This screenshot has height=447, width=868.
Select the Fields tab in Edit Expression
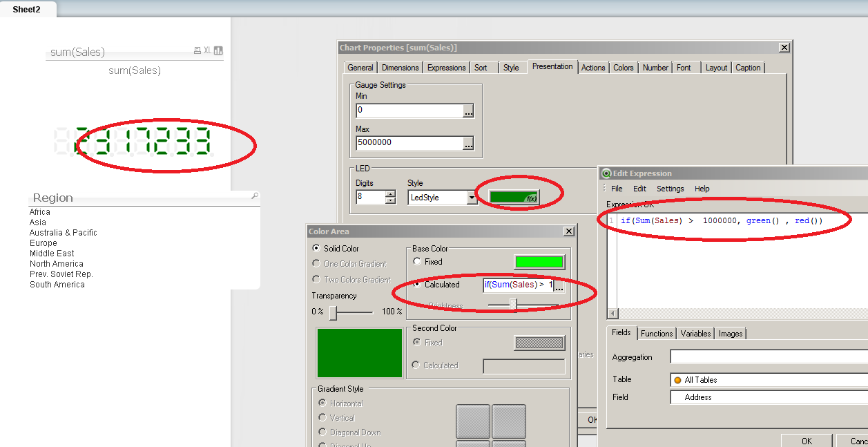621,332
